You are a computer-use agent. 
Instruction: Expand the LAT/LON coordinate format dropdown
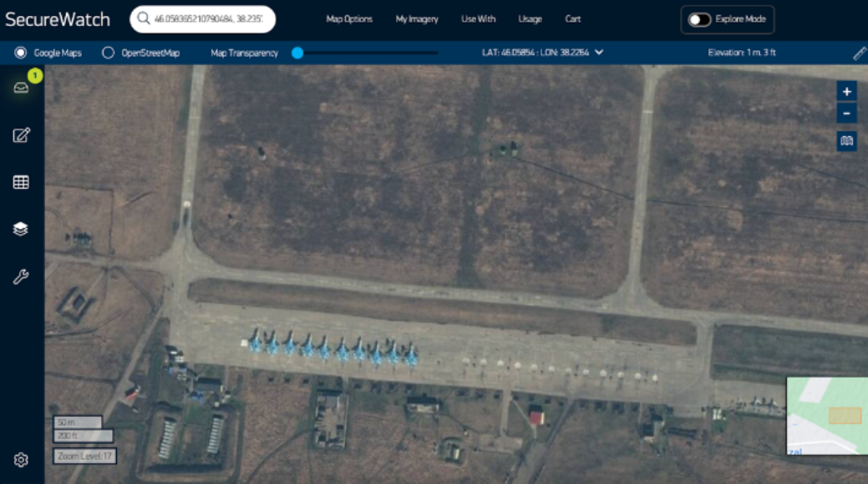tap(599, 53)
